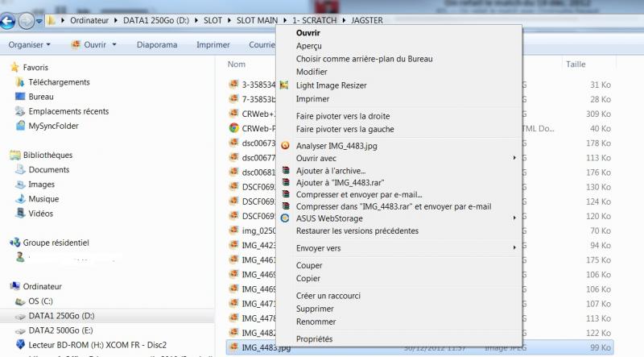Screen dimensions: 644x357
Task: Sort files by the Taille column header
Action: coord(576,64)
